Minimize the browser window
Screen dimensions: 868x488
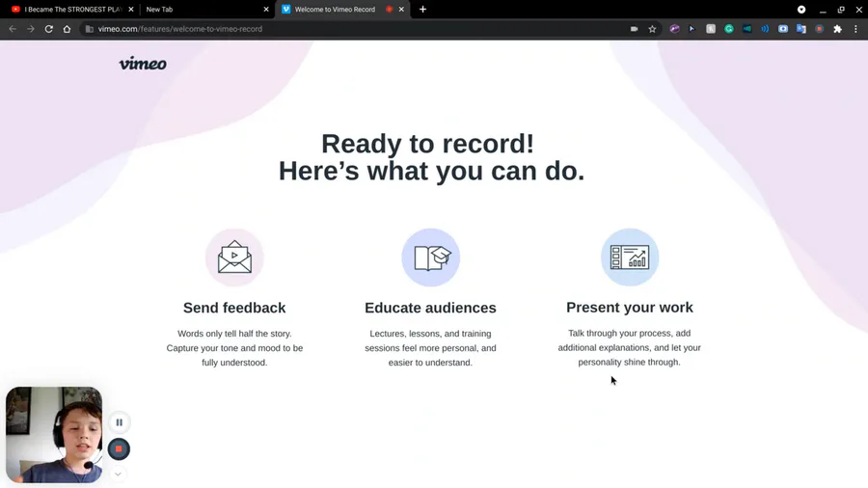[824, 10]
